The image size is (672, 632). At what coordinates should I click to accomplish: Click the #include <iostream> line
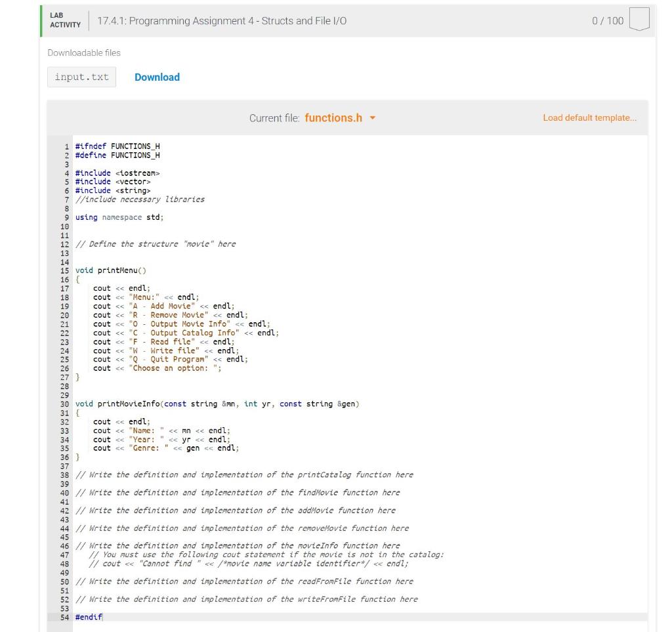pyautogui.click(x=117, y=173)
